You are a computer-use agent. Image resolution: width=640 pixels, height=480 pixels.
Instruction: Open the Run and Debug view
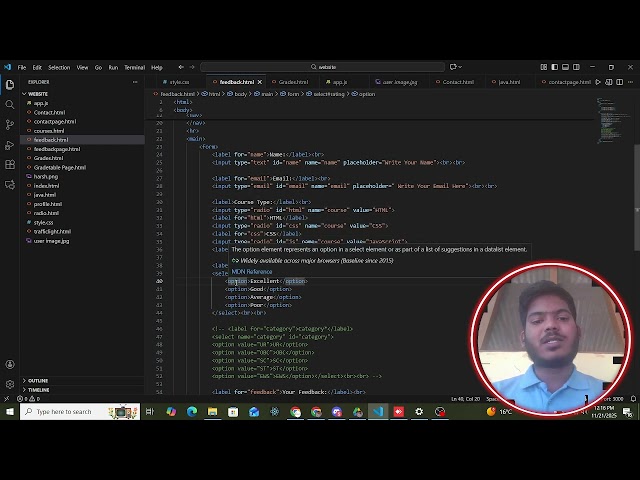tap(10, 145)
